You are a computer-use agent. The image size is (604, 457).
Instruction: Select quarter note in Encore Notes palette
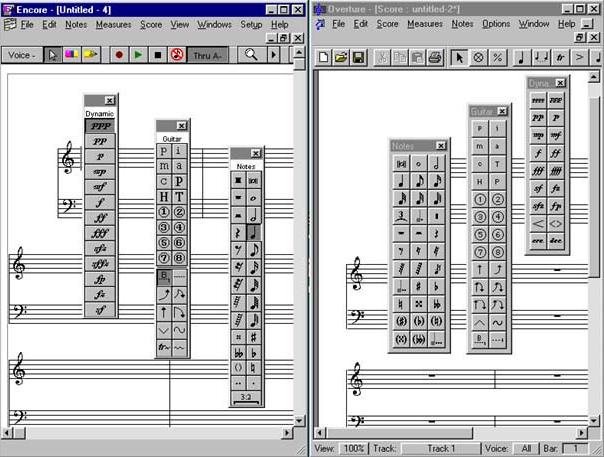pos(253,233)
